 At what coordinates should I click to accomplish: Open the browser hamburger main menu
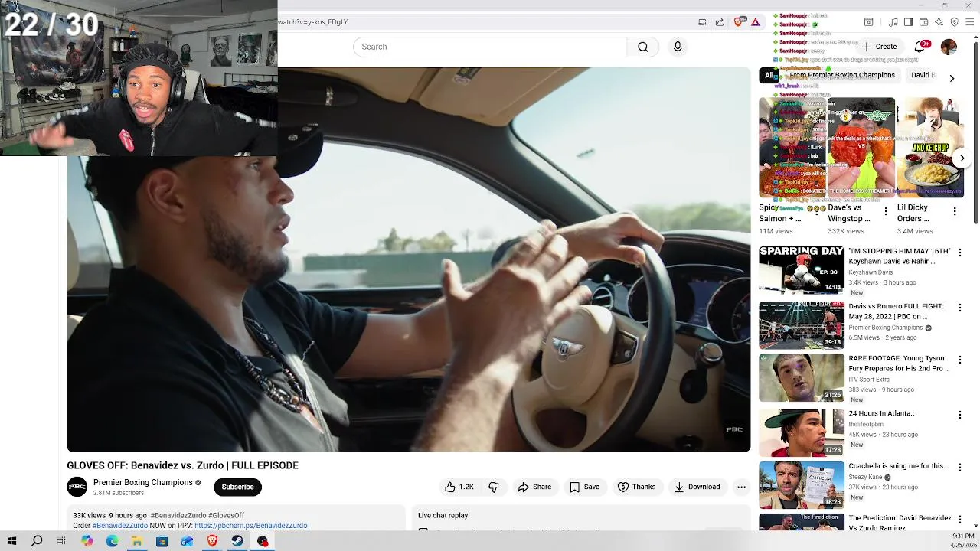point(969,22)
